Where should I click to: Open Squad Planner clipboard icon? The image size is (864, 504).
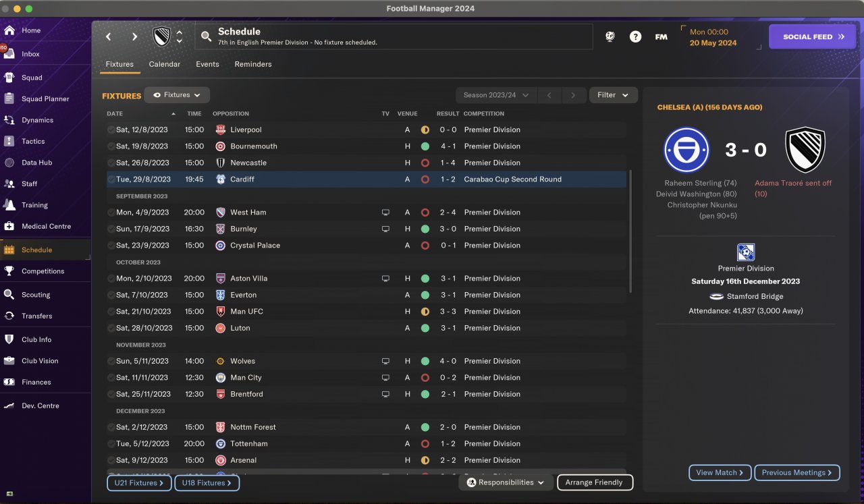[x=9, y=99]
